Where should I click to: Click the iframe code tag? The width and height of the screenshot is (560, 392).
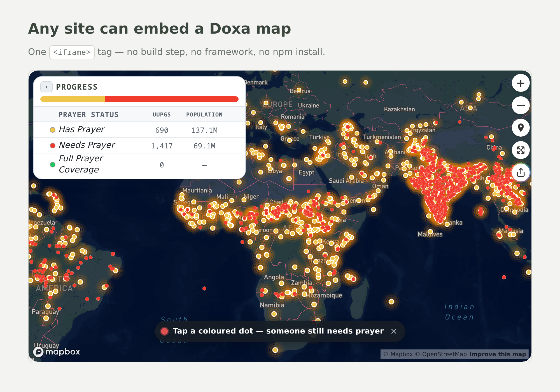[72, 52]
